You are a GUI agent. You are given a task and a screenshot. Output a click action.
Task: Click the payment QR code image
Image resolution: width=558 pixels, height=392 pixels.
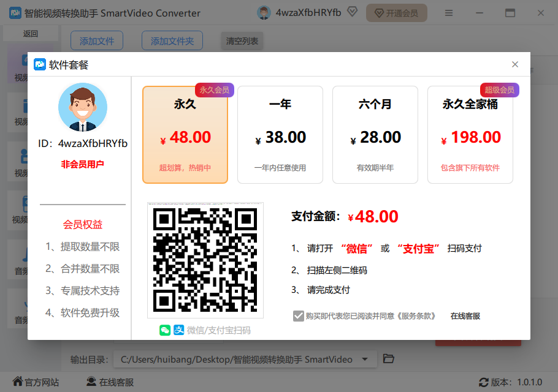point(205,260)
